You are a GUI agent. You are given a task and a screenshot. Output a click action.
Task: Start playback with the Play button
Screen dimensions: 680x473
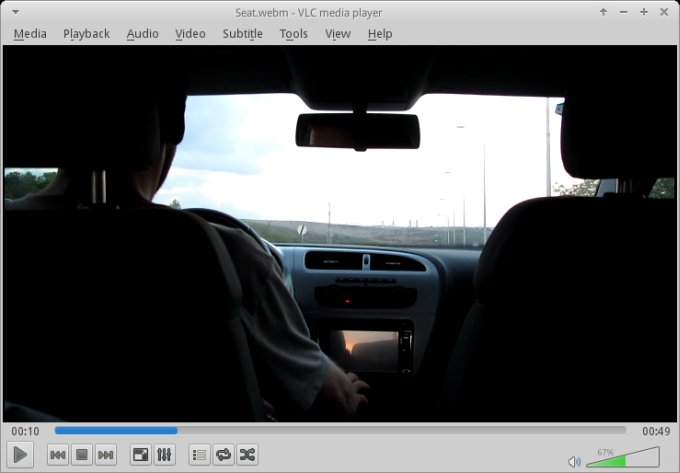coord(20,455)
